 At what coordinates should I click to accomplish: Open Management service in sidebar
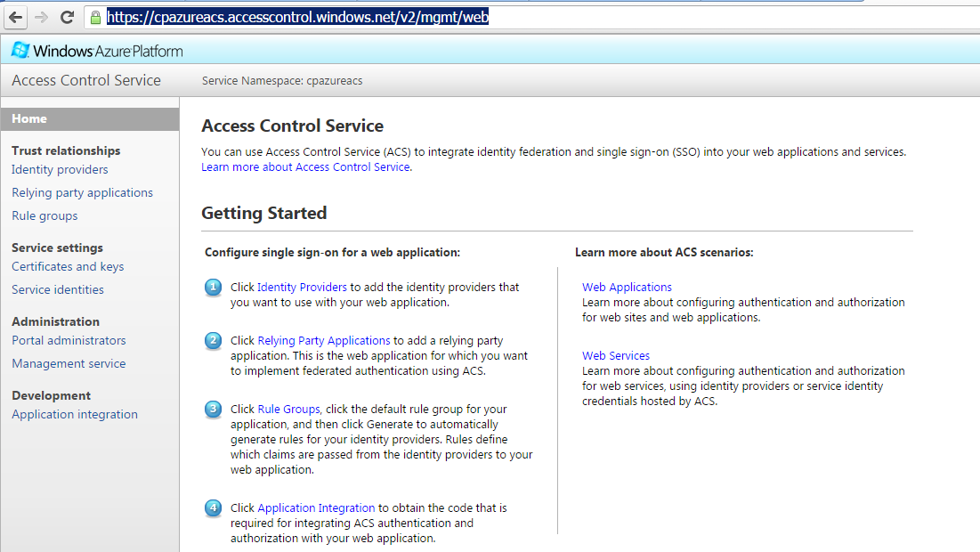click(69, 363)
